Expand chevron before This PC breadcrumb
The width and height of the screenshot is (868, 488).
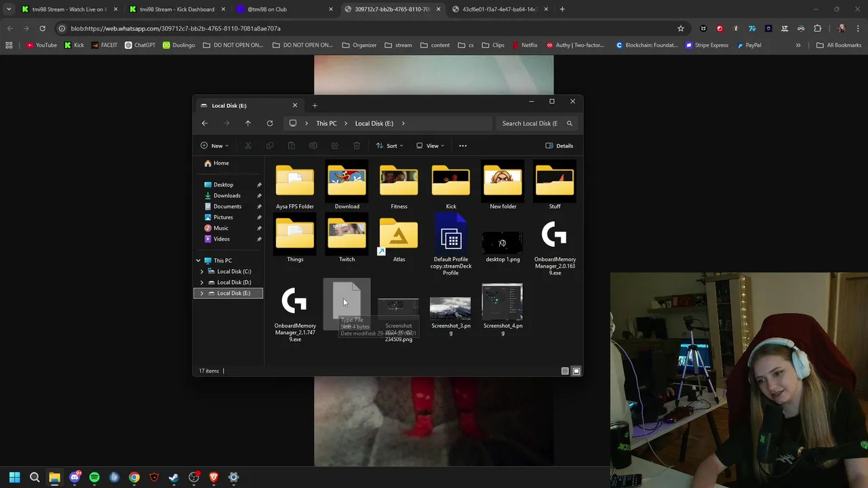click(x=307, y=123)
